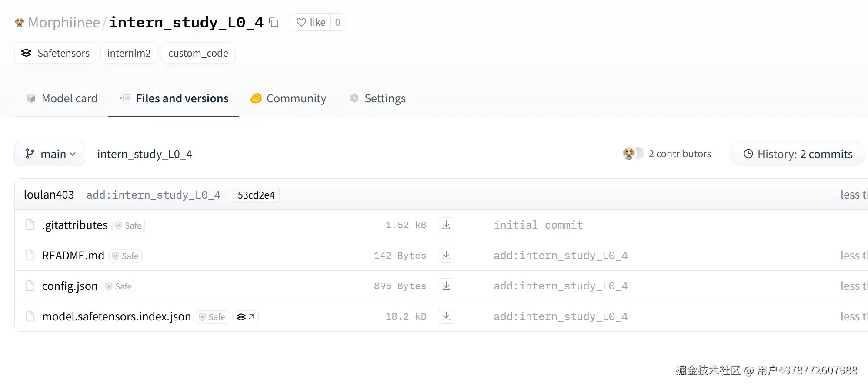Open the intern_study_L0_4 repo title
This screenshot has width=868, height=387.
click(186, 22)
